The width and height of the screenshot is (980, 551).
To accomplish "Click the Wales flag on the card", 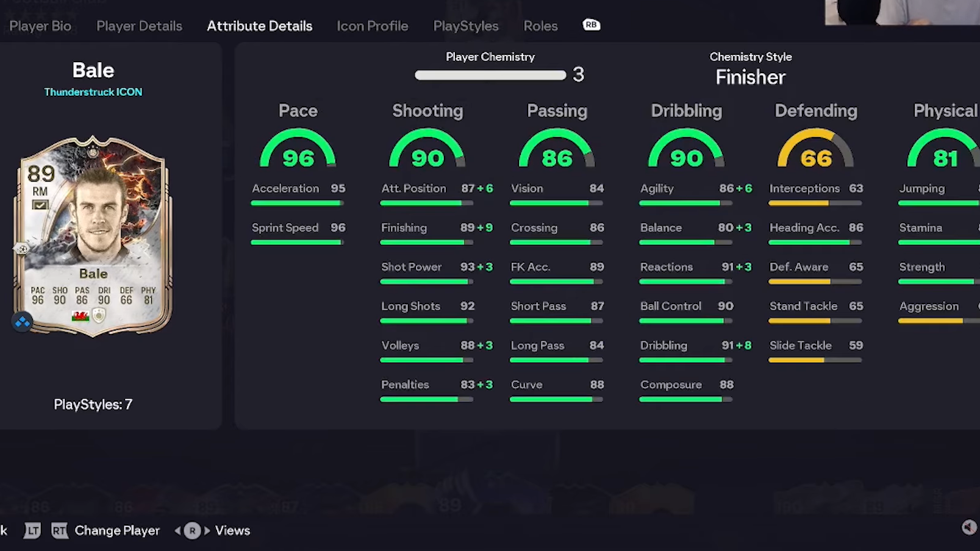I will point(80,316).
